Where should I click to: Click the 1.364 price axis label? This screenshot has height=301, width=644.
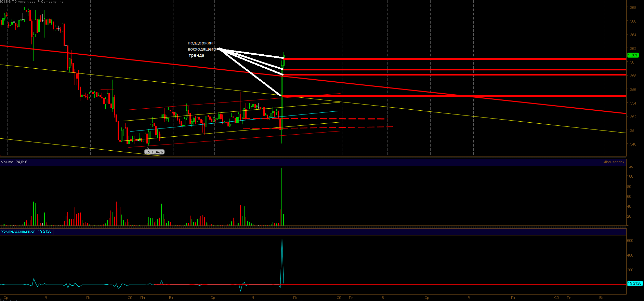632,35
